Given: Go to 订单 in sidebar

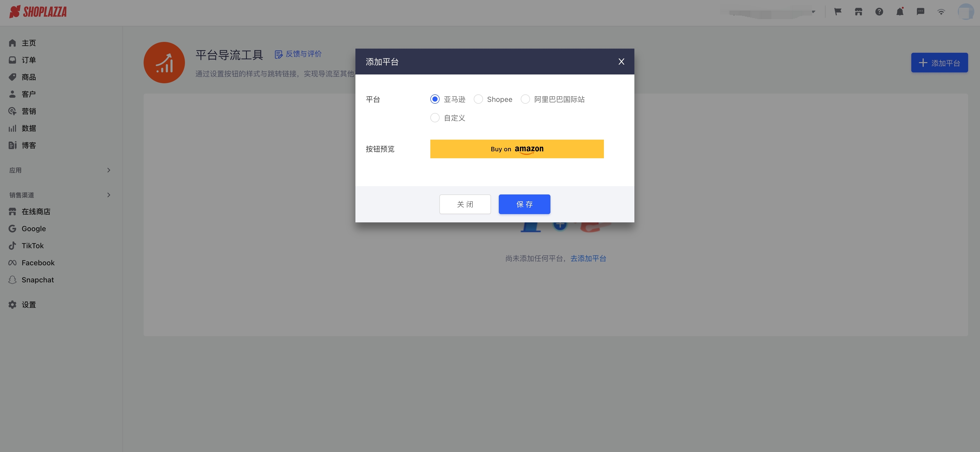Looking at the screenshot, I should pos(28,60).
